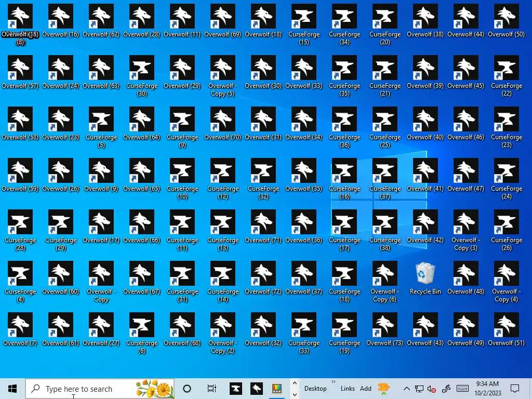
Task: Select the Overwolf (16) desktop shortcut
Action: [60, 20]
